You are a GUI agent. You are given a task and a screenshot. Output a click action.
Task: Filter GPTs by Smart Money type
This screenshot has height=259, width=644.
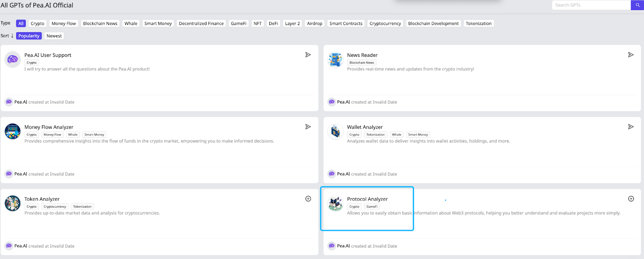click(158, 23)
